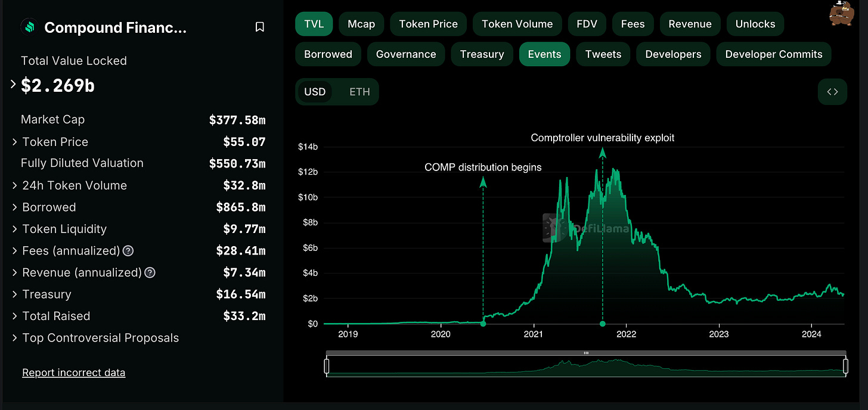
Task: Click the $865.8m Borrowed value
Action: 241,207
